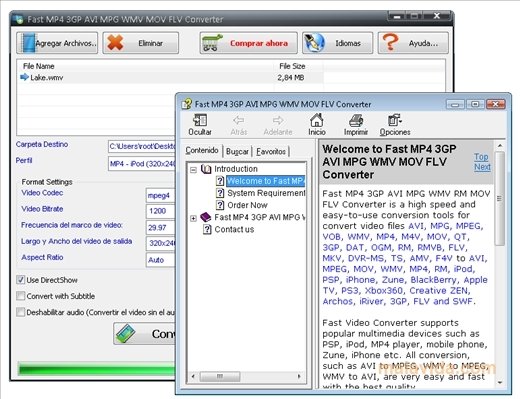Enable Deshabilitar audio checkbox

pyautogui.click(x=21, y=312)
